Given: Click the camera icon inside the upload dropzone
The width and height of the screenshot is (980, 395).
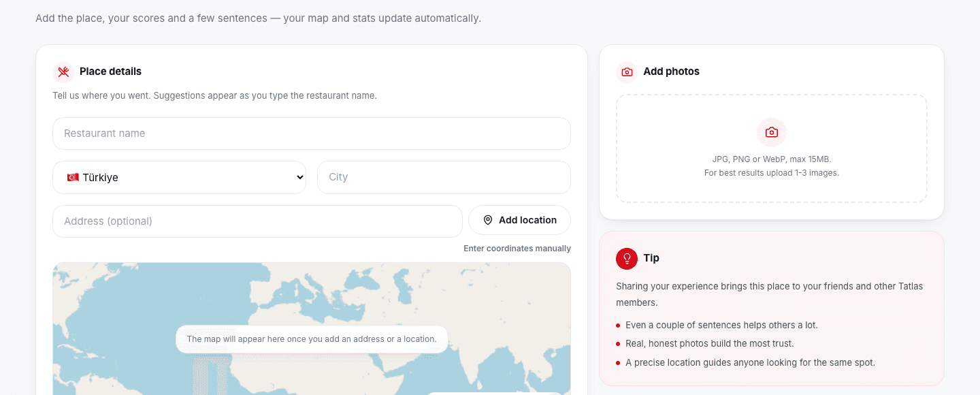Looking at the screenshot, I should pyautogui.click(x=772, y=132).
